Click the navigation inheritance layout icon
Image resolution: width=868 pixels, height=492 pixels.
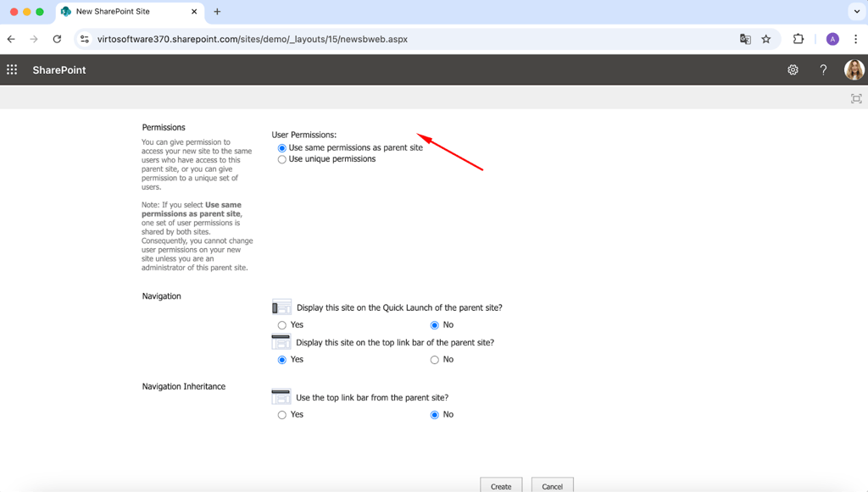(281, 397)
